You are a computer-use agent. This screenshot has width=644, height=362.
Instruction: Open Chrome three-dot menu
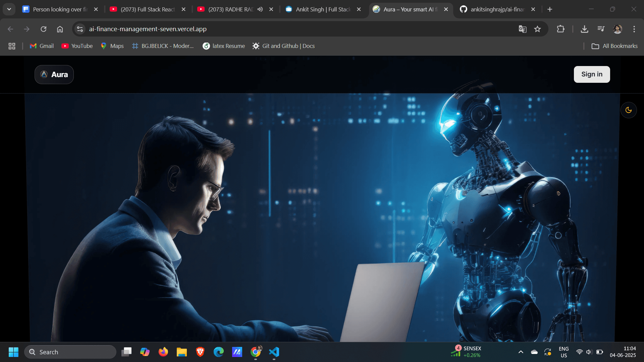click(634, 29)
